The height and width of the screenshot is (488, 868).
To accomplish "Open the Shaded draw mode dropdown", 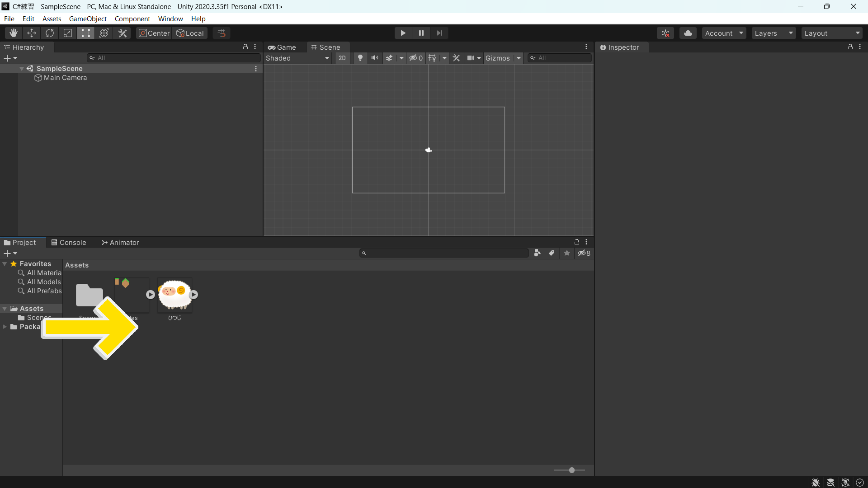I will 297,58.
